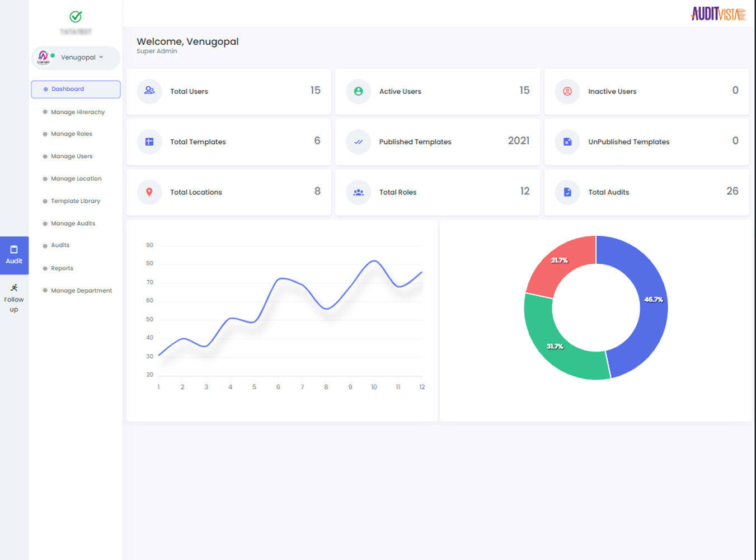Image resolution: width=756 pixels, height=560 pixels.
Task: Select Manage Department in sidebar
Action: [x=81, y=291]
